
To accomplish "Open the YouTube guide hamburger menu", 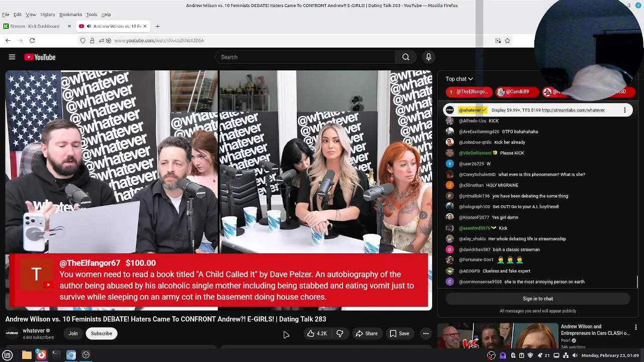I will (x=12, y=57).
